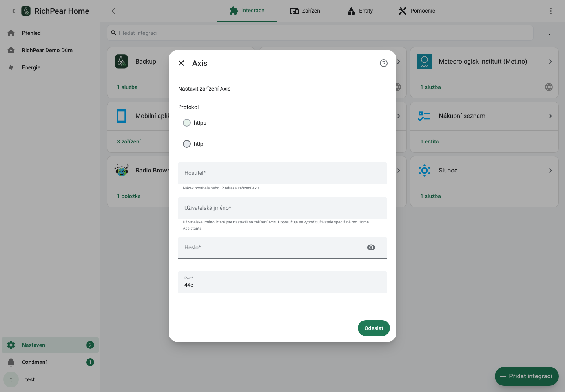Expand the Nákupní seznam chevron
Image resolution: width=565 pixels, height=392 pixels.
pyautogui.click(x=550, y=116)
